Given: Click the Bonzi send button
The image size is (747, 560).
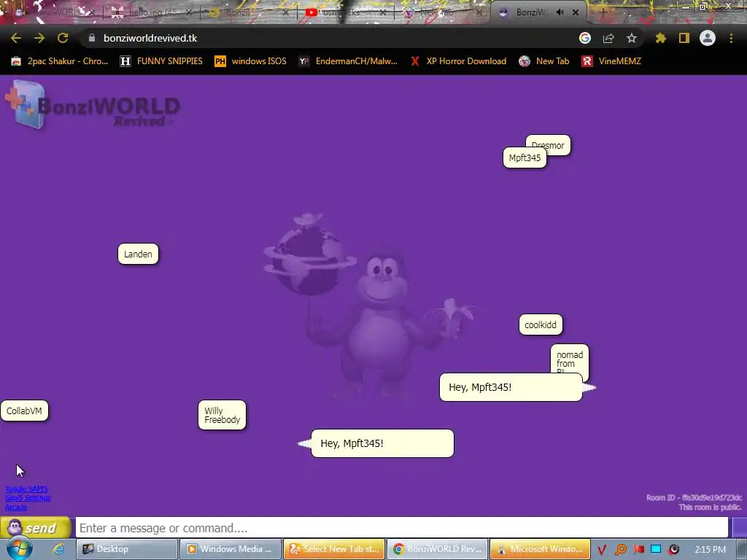Looking at the screenshot, I should [x=35, y=528].
